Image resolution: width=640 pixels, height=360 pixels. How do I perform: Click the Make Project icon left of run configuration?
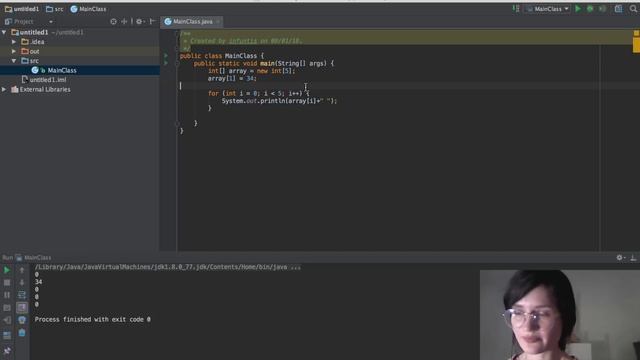pos(516,9)
